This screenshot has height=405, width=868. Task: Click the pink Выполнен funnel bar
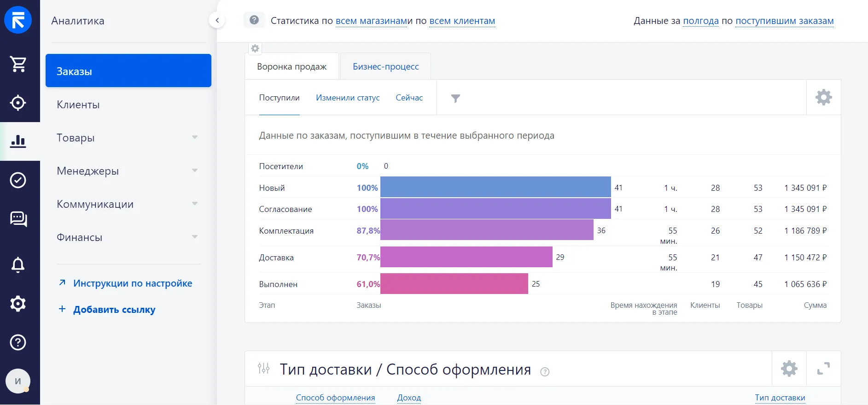coord(454,283)
